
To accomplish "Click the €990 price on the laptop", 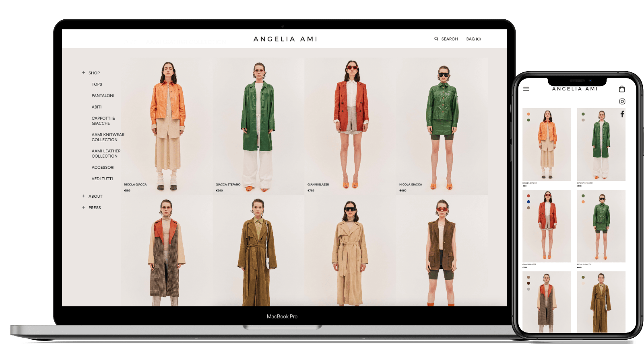I will (219, 191).
